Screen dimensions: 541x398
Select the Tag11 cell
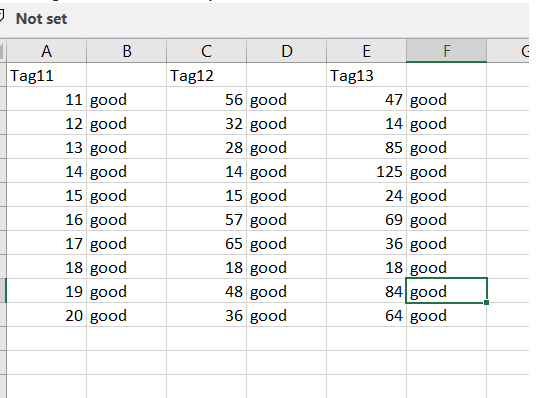tap(46, 75)
